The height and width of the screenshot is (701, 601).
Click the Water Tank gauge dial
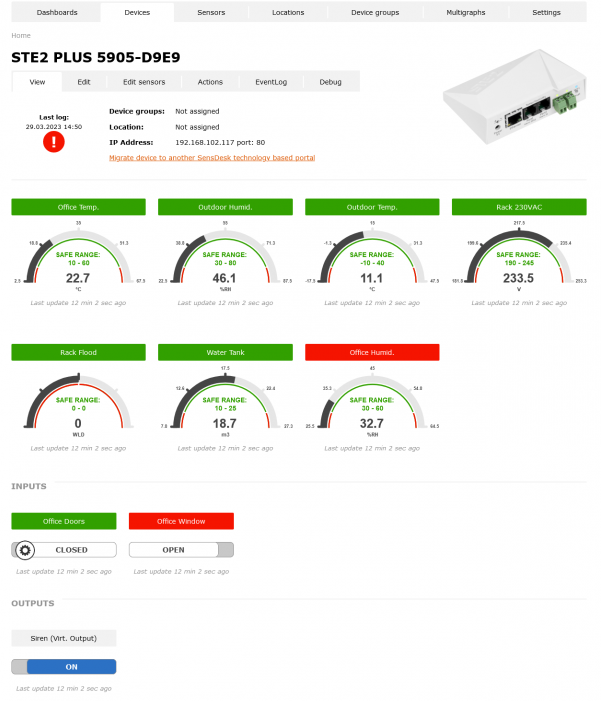(x=225, y=403)
